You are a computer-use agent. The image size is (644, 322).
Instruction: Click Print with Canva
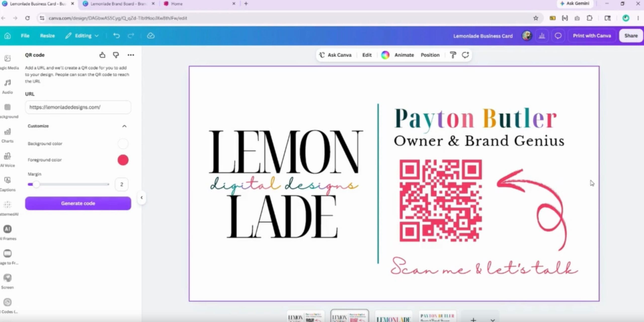click(592, 36)
